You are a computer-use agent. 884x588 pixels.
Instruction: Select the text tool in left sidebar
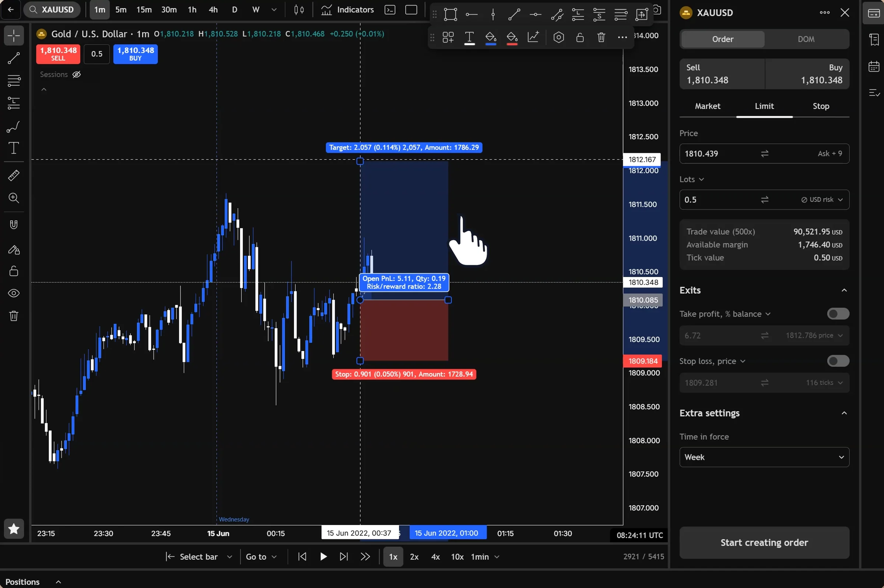[x=14, y=148]
